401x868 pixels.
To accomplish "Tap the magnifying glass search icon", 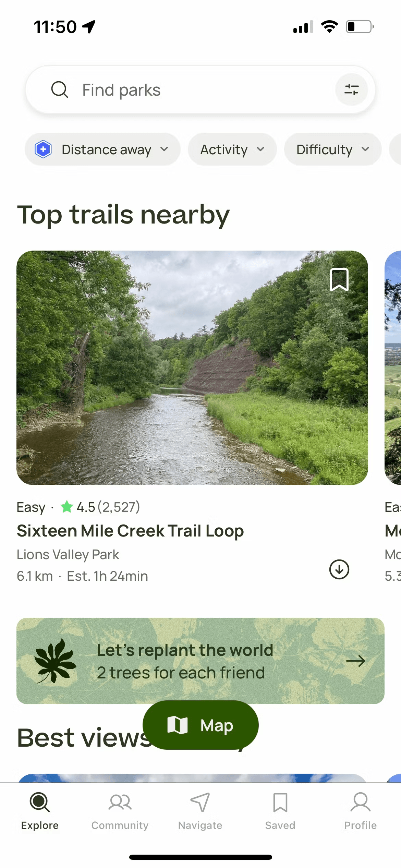I will (x=60, y=90).
